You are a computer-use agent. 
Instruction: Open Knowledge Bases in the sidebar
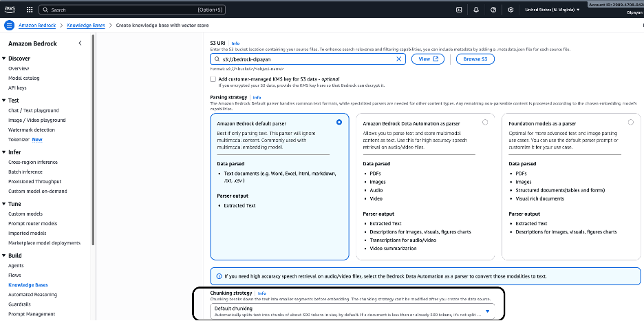(x=28, y=284)
